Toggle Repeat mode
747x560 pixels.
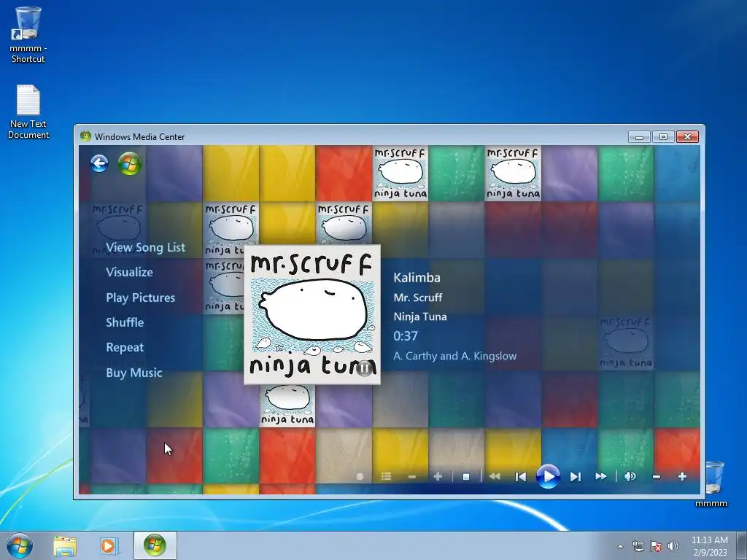pyautogui.click(x=124, y=348)
